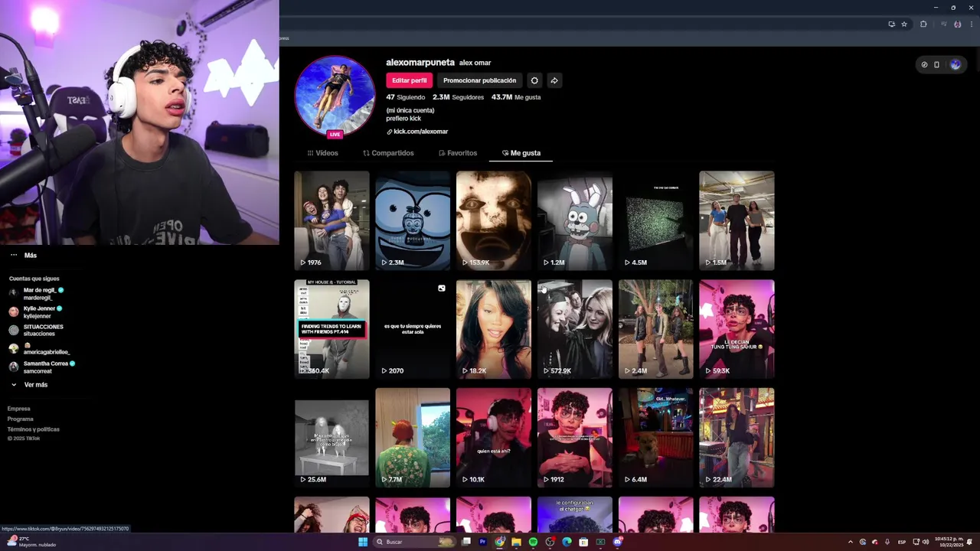Open the 2.3M Seguidores followers list
Screen dimensions: 980x551
458,97
